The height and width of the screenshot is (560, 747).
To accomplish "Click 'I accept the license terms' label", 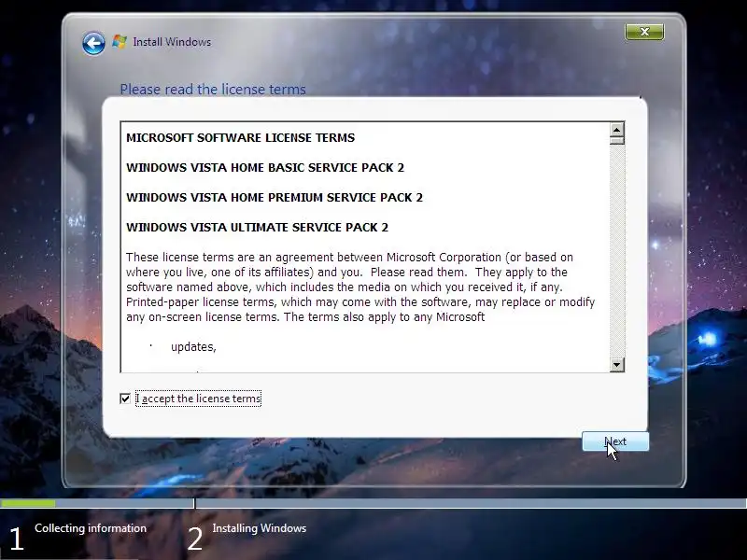I will (x=198, y=399).
